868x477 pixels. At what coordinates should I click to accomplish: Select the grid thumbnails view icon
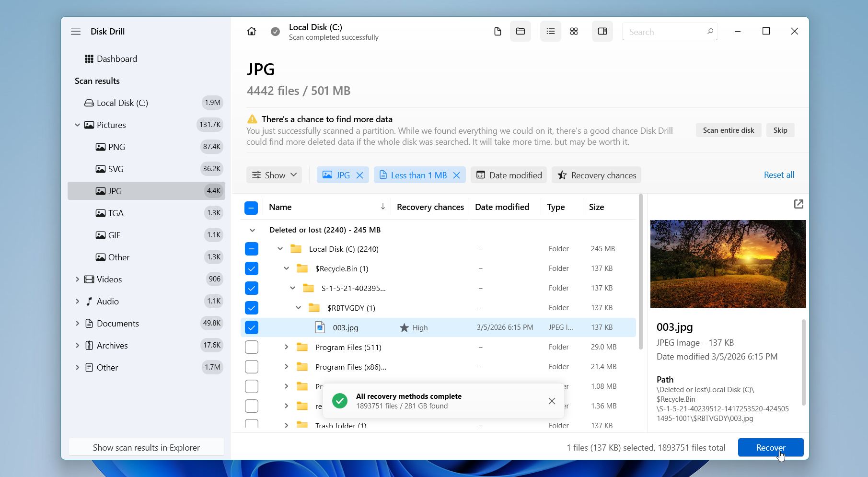(574, 32)
